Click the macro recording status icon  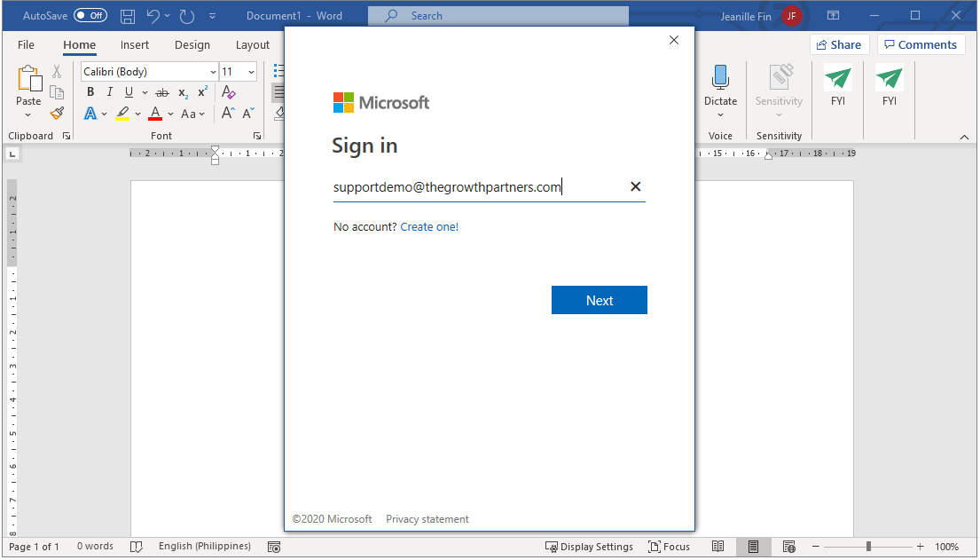click(274, 547)
